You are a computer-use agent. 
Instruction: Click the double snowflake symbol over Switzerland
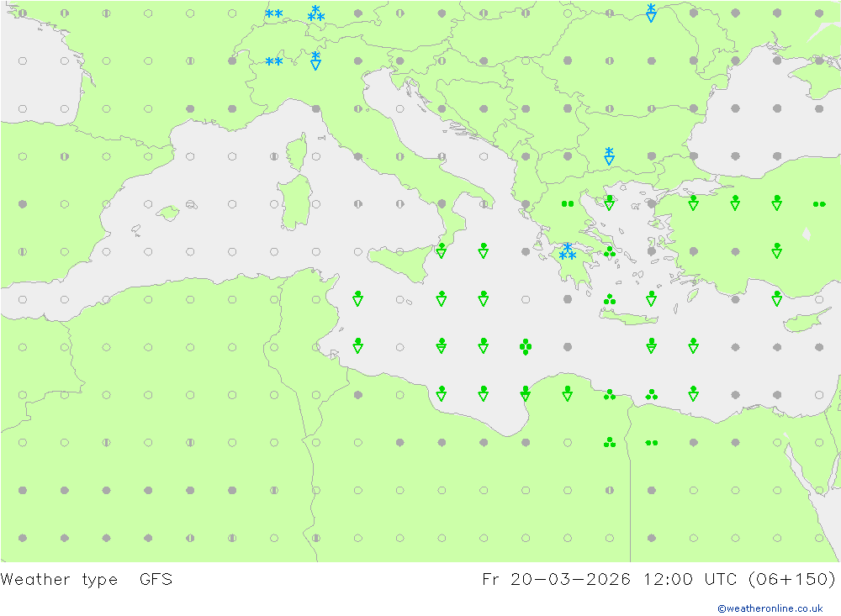click(x=274, y=61)
